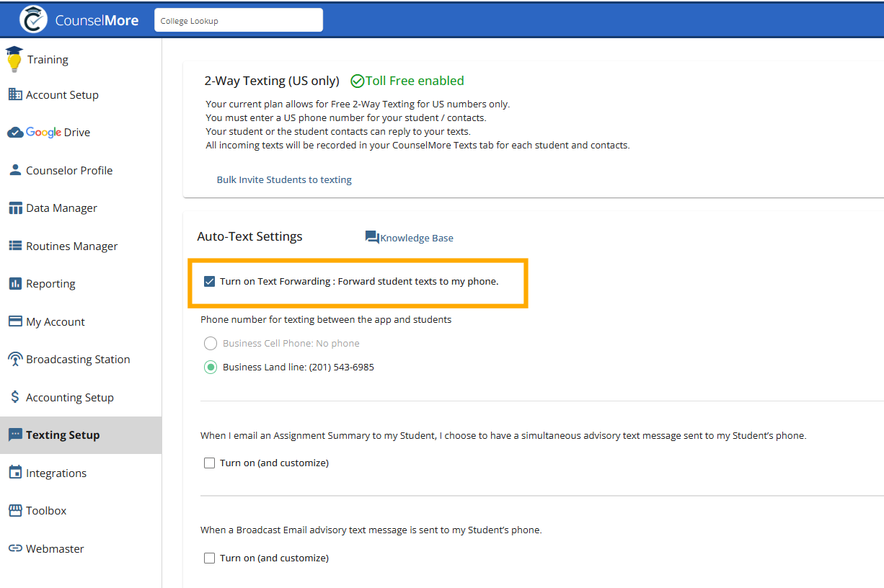Enable Assignment Summary advisory text checkbox
This screenshot has height=588, width=884.
coord(209,463)
